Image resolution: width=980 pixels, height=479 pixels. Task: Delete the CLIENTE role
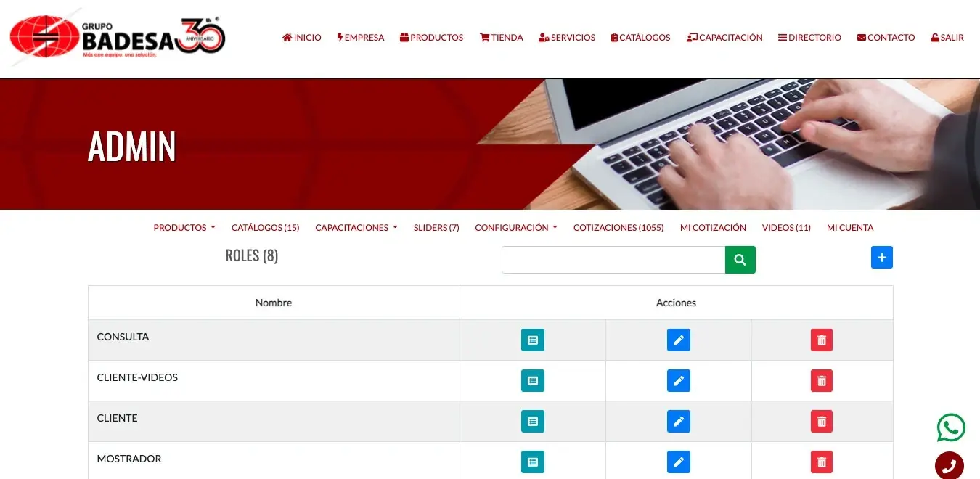point(821,422)
